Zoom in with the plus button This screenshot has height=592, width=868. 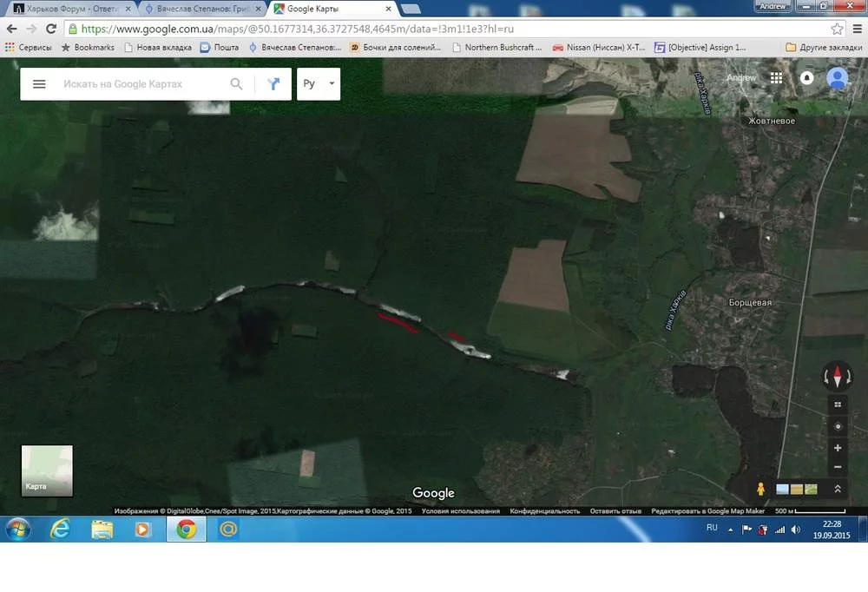pyautogui.click(x=838, y=447)
